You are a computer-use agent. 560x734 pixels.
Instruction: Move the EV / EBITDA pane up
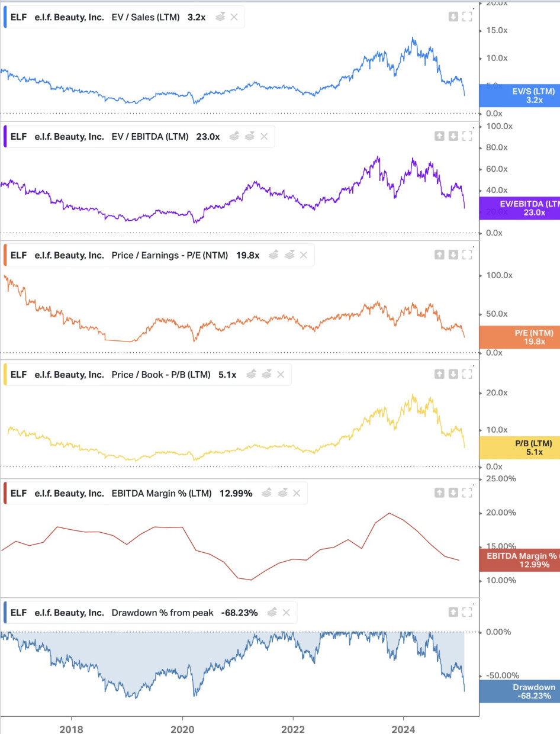coord(439,136)
